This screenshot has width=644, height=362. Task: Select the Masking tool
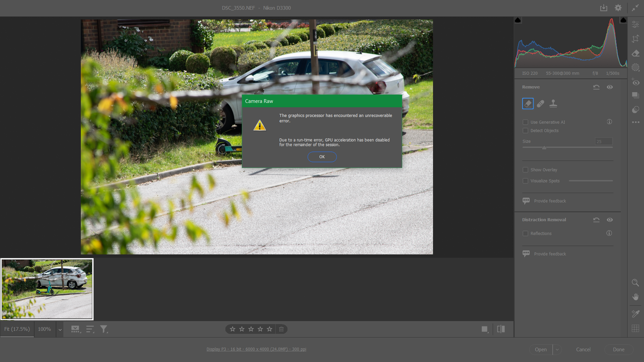point(636,67)
